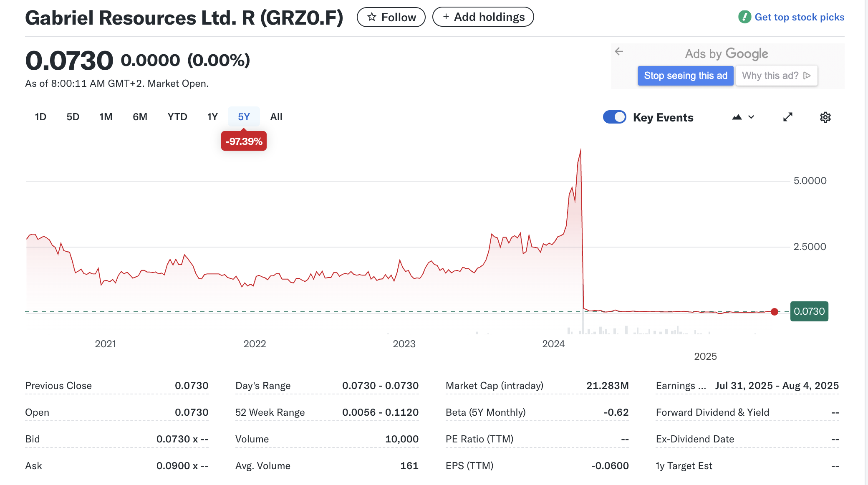The image size is (868, 485).
Task: Click the green stock picks badge icon
Action: pyautogui.click(x=745, y=17)
